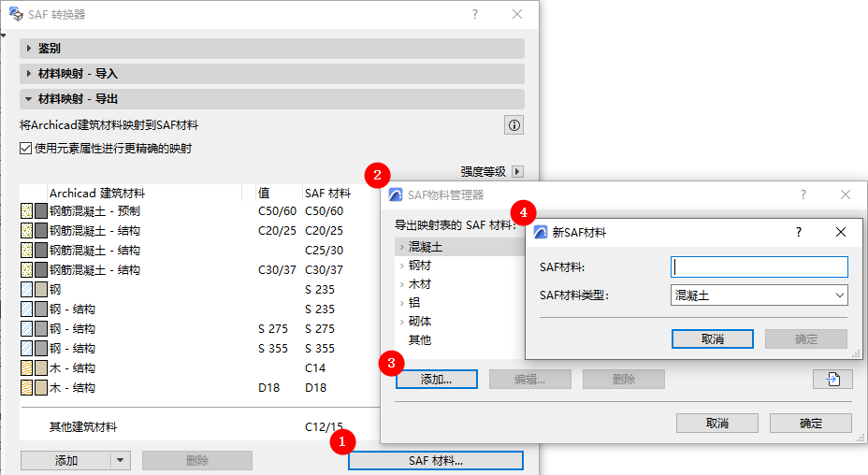Click SAF material cell C14
This screenshot has height=475, width=868.
coord(315,368)
